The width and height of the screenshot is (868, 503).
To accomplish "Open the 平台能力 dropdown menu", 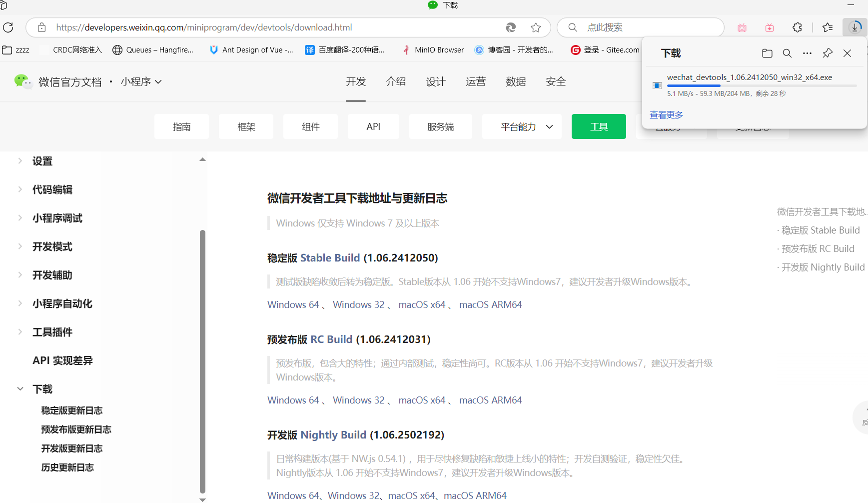I will pos(522,126).
